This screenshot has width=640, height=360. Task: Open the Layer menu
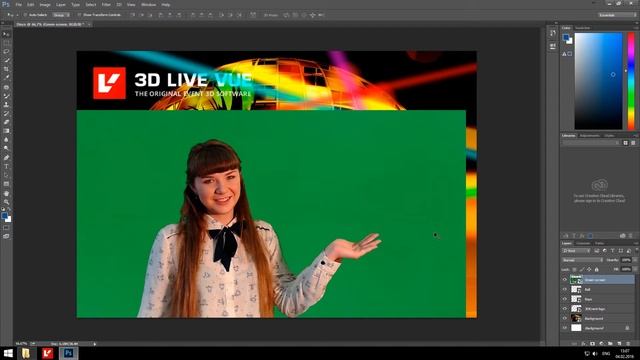tap(61, 5)
